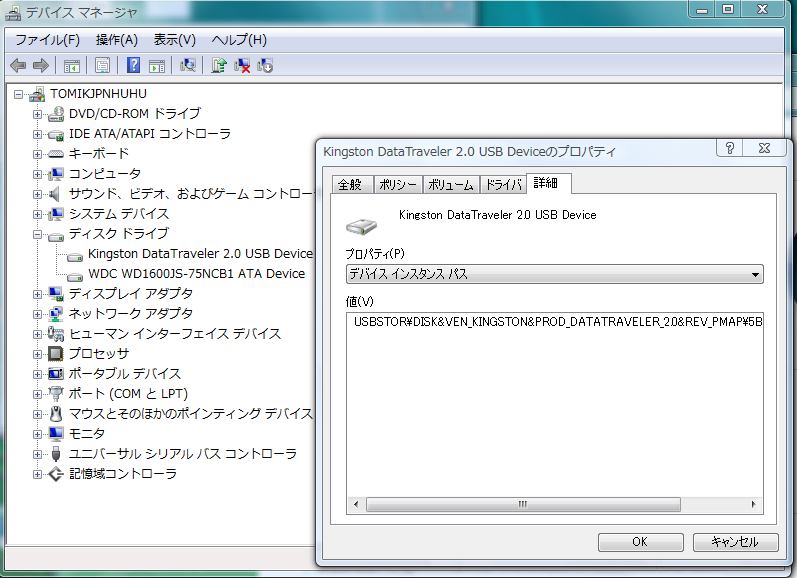This screenshot has width=797, height=578.
Task: Collapse the ディスク ドライブ node
Action: point(37,234)
